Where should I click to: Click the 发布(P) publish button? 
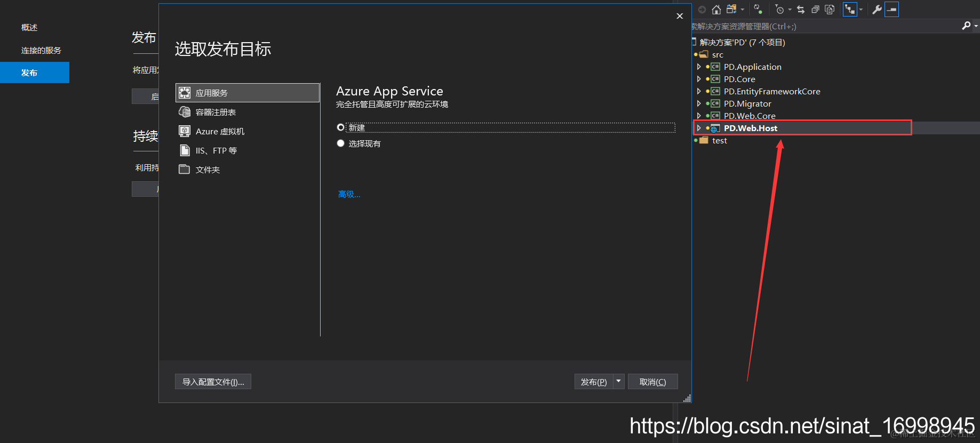tap(594, 382)
